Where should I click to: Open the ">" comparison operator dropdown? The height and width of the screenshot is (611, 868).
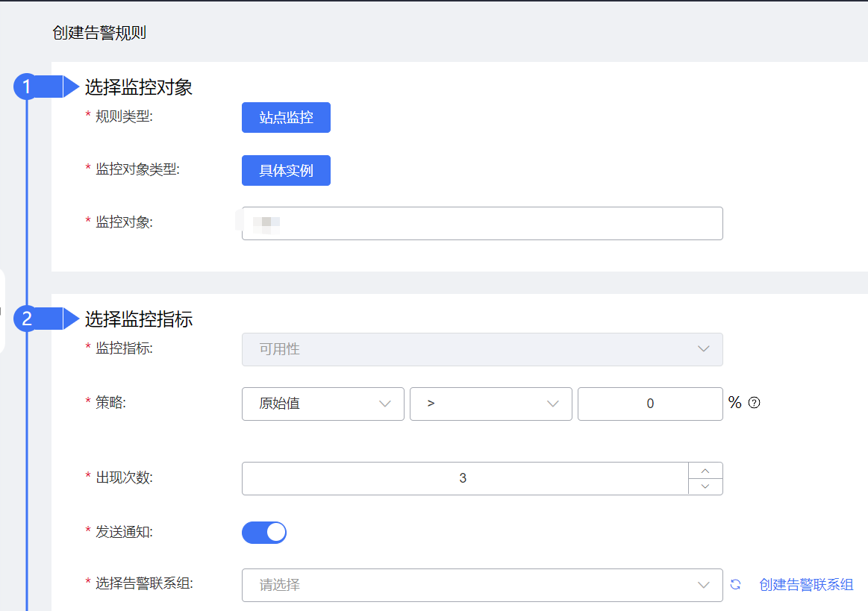coord(490,404)
